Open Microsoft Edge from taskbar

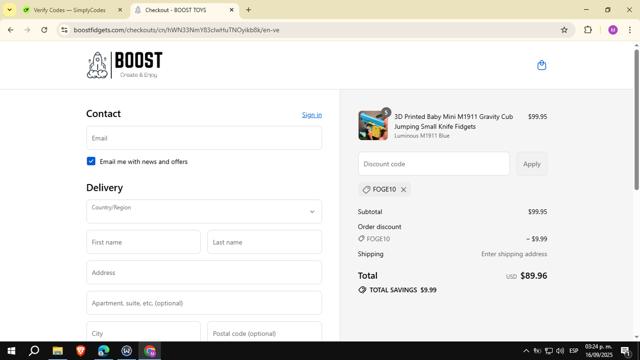104,351
